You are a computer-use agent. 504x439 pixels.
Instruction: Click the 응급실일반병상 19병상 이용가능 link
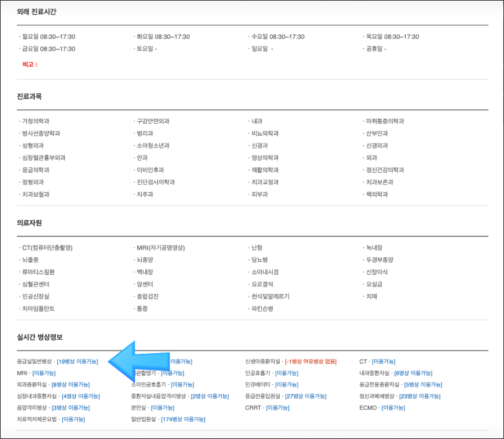point(77,361)
